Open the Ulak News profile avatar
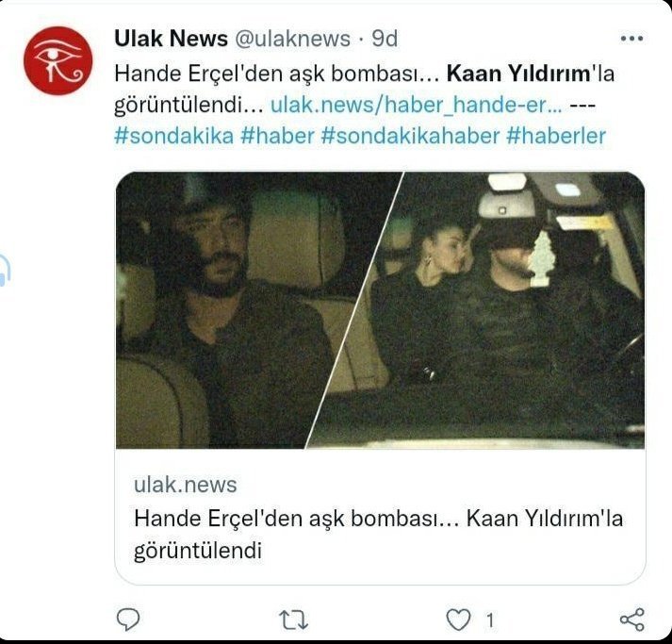 point(57,61)
